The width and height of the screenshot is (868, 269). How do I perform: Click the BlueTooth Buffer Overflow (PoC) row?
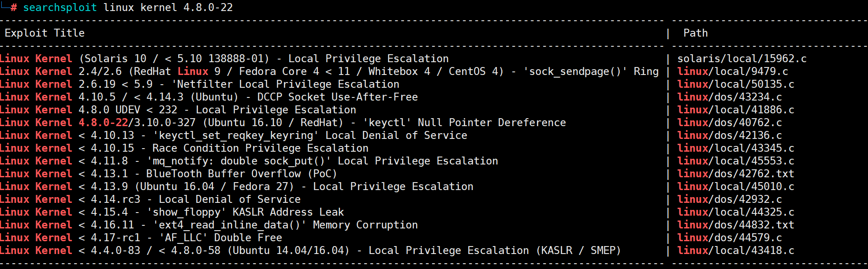pos(168,174)
